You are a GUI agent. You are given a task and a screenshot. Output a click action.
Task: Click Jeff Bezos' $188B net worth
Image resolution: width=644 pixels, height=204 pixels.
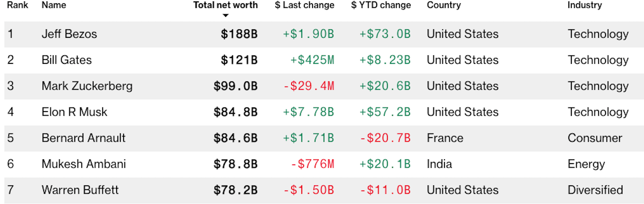pos(239,34)
